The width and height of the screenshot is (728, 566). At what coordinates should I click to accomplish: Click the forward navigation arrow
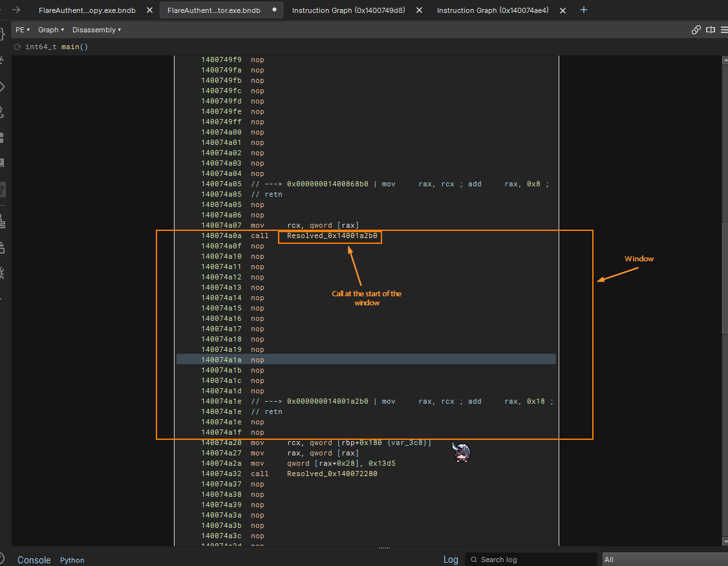16,10
